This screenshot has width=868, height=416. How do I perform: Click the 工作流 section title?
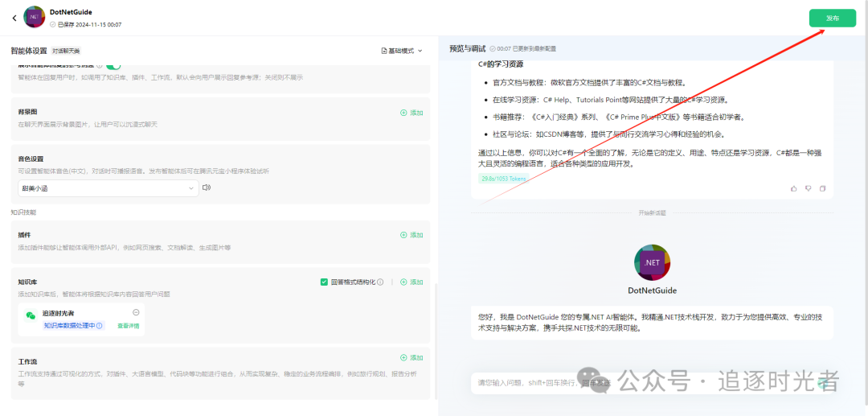[x=27, y=362]
